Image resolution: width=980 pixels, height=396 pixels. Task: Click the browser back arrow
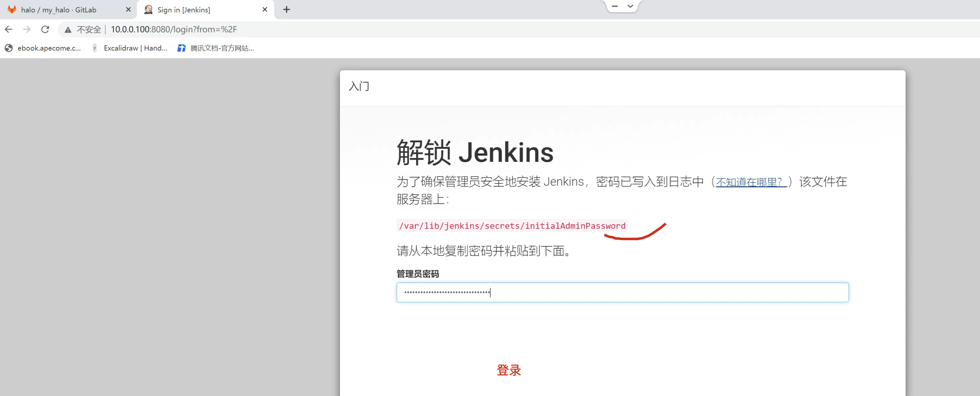(8, 29)
